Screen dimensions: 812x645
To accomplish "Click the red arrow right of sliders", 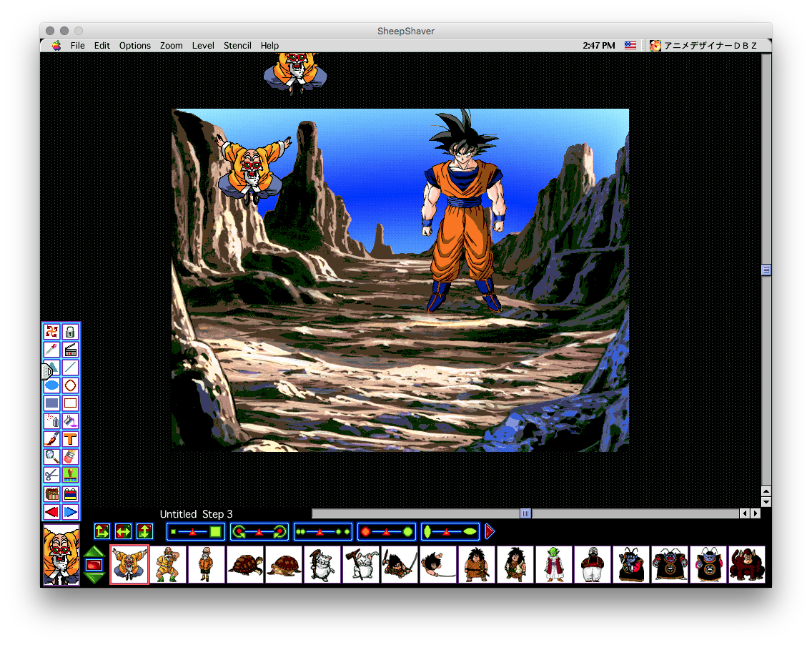I will pos(490,531).
